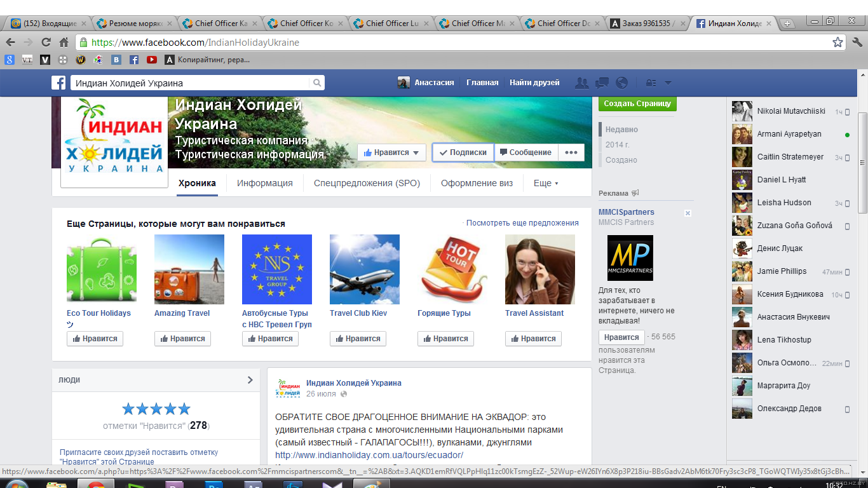
Task: Open Копирайтинг bookmark
Action: pyautogui.click(x=207, y=60)
